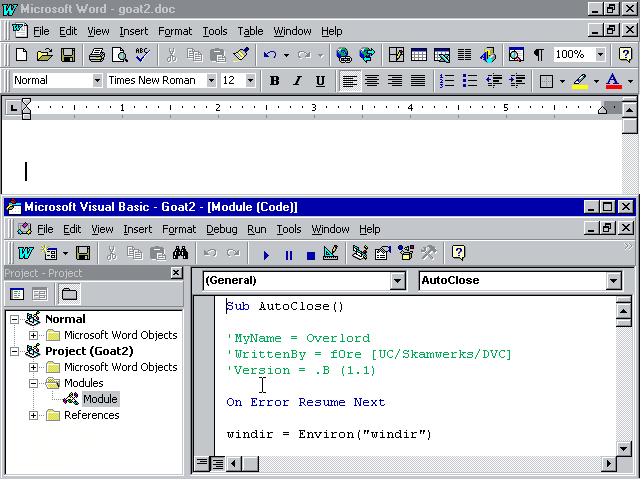Open Object dropdown showing (General)

click(397, 281)
